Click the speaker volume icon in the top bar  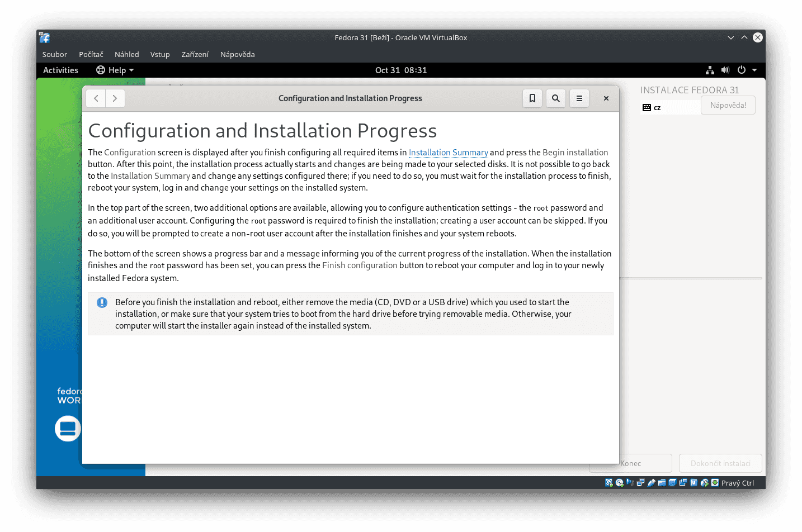click(x=725, y=70)
